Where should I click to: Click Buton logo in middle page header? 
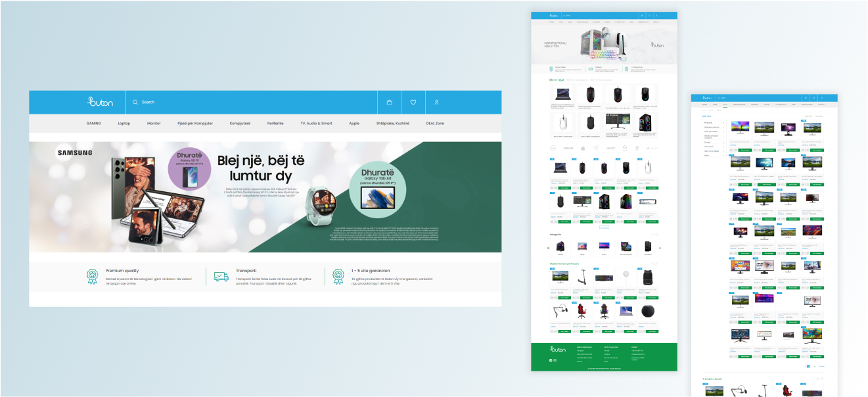(553, 15)
